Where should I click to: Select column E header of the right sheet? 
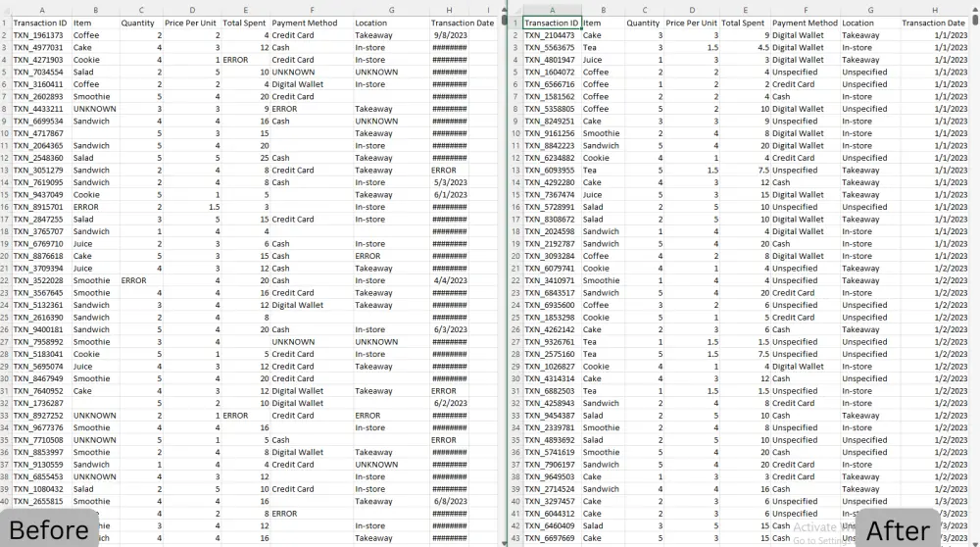tap(745, 10)
